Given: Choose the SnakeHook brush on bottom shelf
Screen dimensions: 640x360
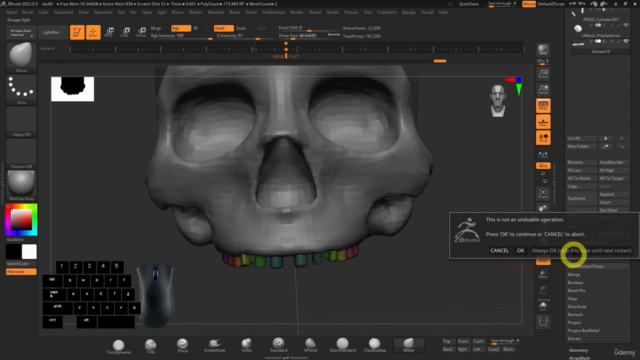Looking at the screenshot, I should (x=214, y=347).
